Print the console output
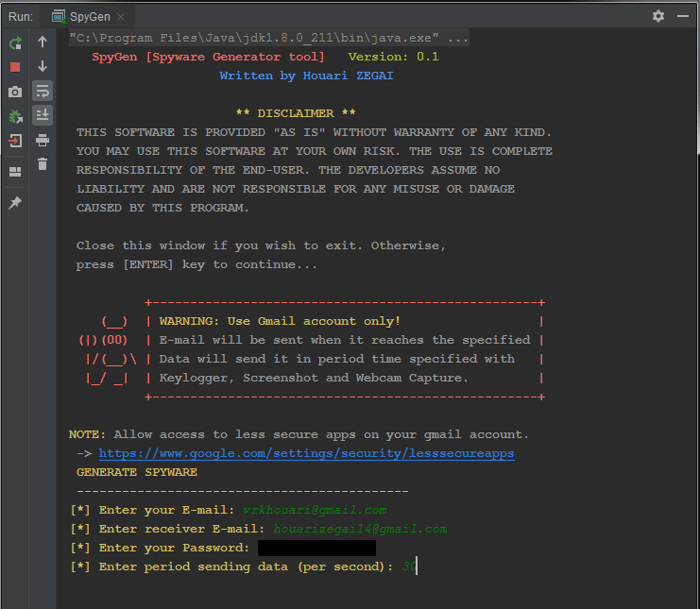The image size is (700, 609). pyautogui.click(x=43, y=140)
